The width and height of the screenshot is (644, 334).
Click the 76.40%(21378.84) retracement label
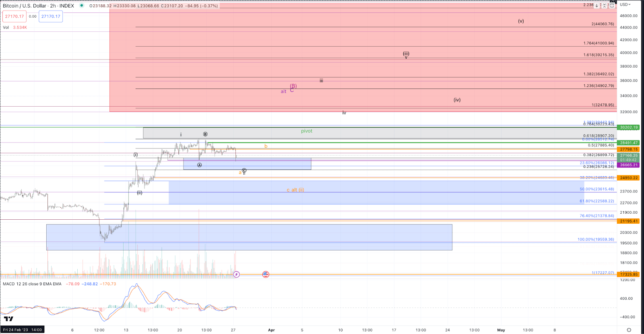click(597, 216)
